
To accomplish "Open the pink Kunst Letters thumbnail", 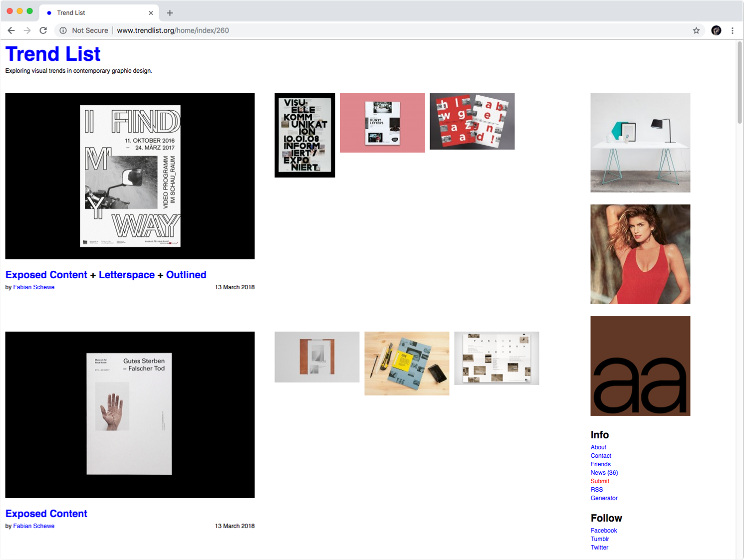I will [x=382, y=123].
